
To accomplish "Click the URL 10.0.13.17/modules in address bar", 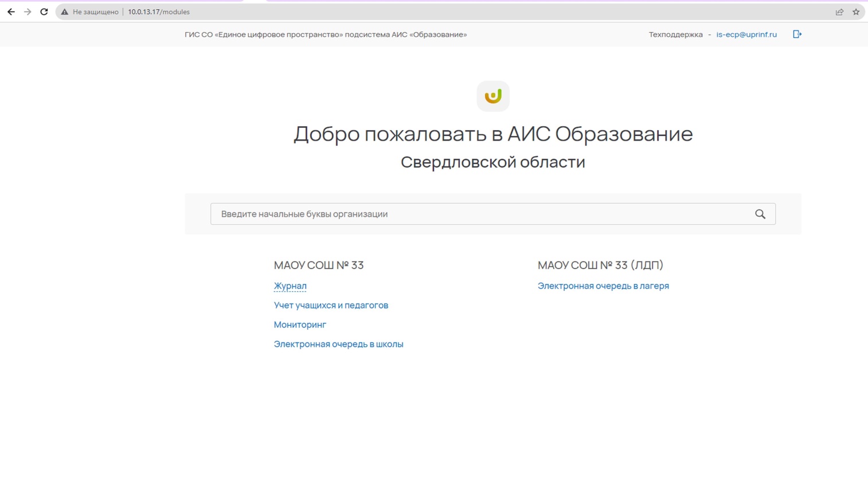I will (159, 11).
